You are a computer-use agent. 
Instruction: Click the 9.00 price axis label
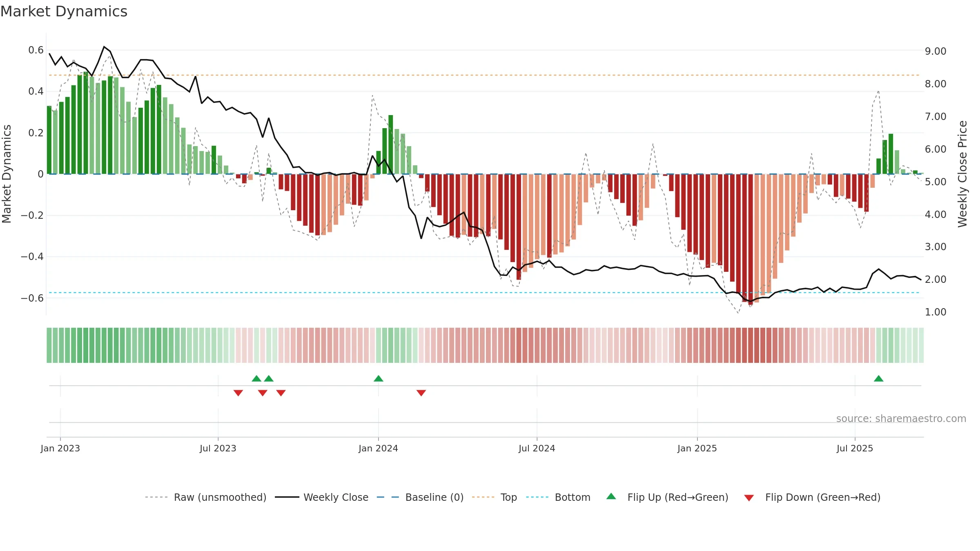coord(935,51)
